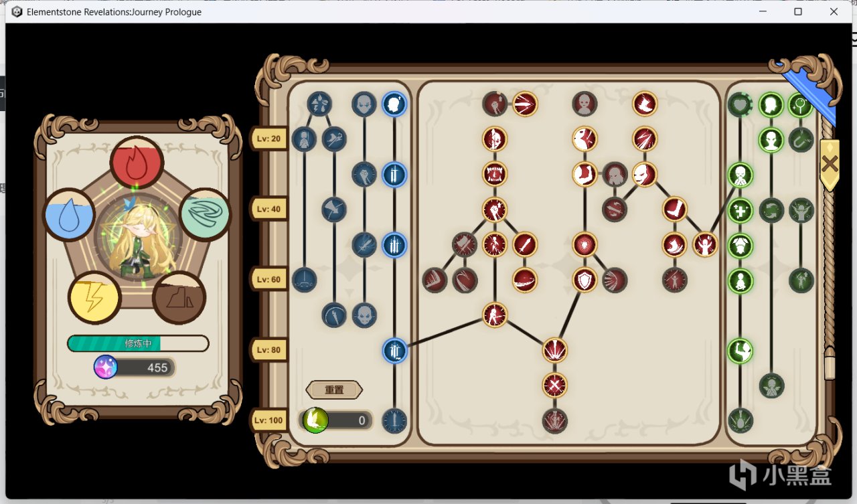The width and height of the screenshot is (857, 504).
Task: Select the red burst explosion skill
Action: (x=555, y=350)
